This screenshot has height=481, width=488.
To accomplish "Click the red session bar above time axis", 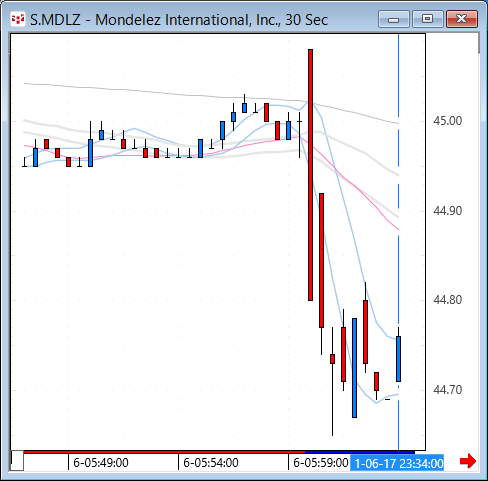I will tap(164, 452).
